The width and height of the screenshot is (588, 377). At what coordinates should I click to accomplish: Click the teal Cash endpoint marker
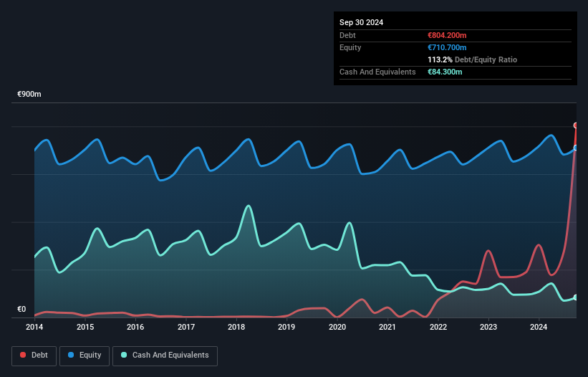(576, 297)
